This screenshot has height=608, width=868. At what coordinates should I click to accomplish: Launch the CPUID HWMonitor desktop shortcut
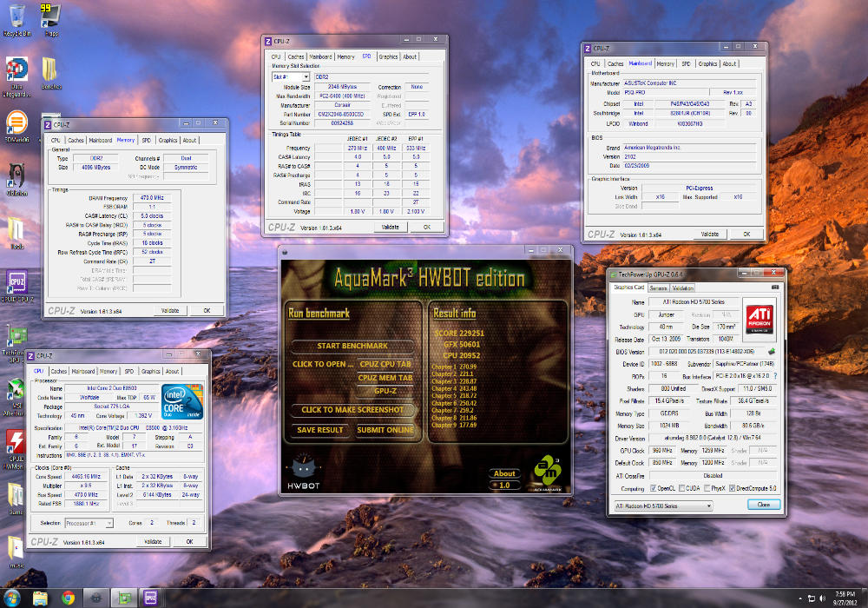pyautogui.click(x=15, y=450)
